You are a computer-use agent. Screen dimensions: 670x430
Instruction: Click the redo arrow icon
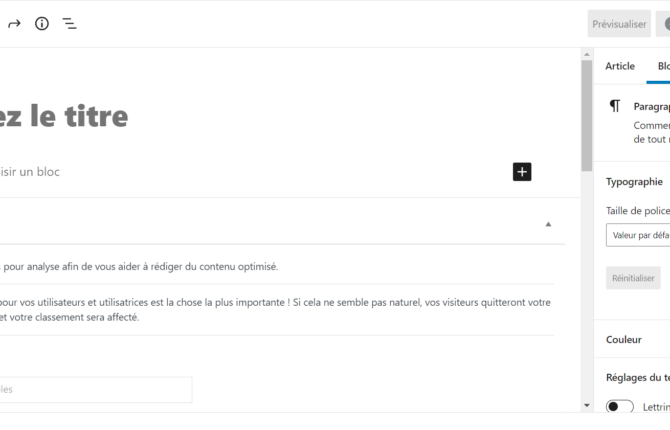click(14, 24)
